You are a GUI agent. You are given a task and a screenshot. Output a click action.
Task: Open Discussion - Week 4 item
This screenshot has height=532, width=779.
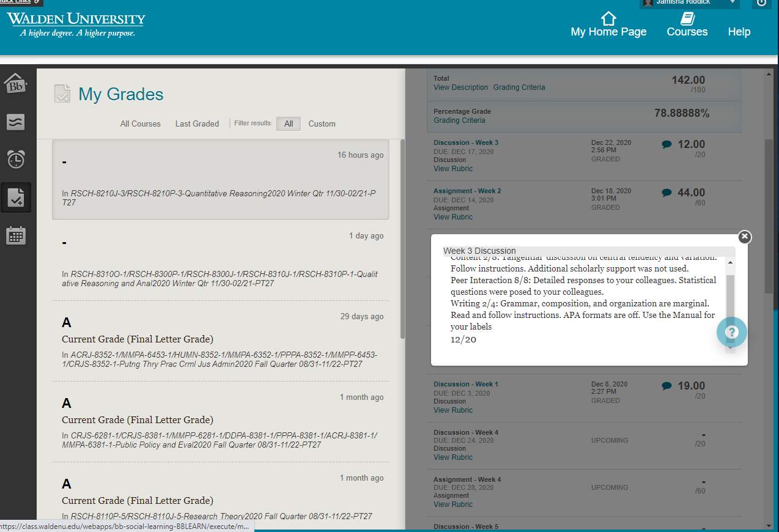click(x=466, y=432)
